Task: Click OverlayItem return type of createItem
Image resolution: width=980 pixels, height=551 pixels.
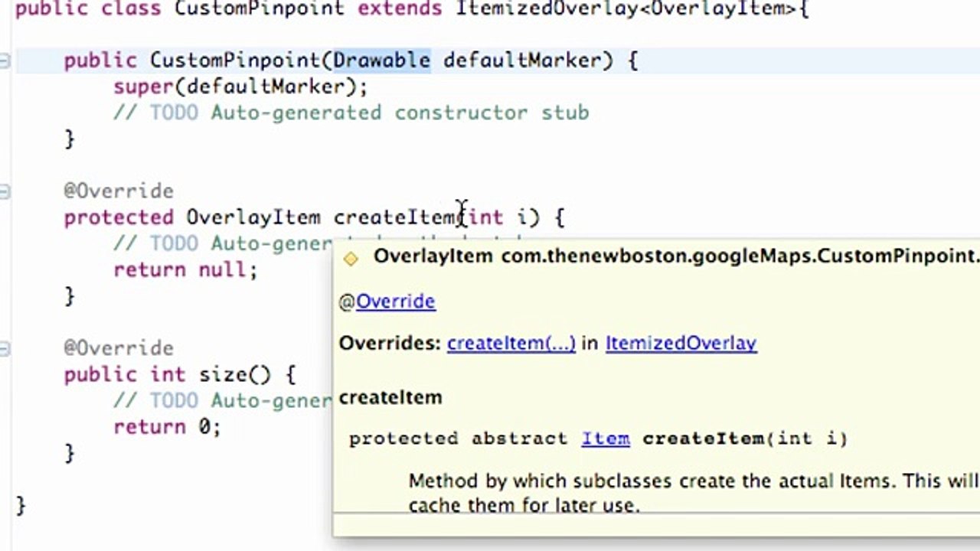Action: 253,217
